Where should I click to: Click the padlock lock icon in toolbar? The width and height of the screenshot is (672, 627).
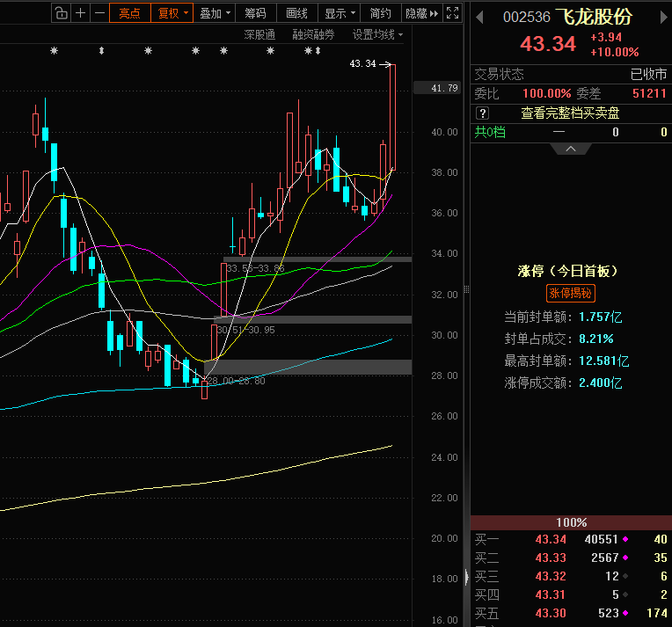pyautogui.click(x=62, y=13)
